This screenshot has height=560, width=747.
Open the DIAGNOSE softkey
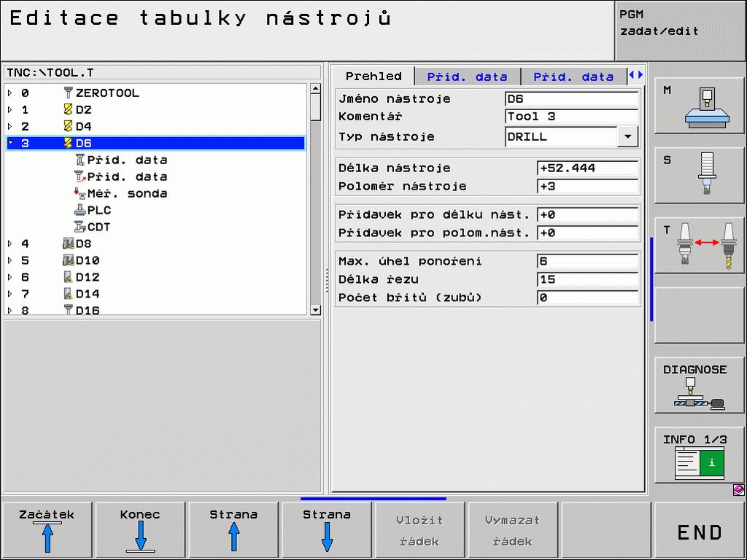(x=699, y=385)
